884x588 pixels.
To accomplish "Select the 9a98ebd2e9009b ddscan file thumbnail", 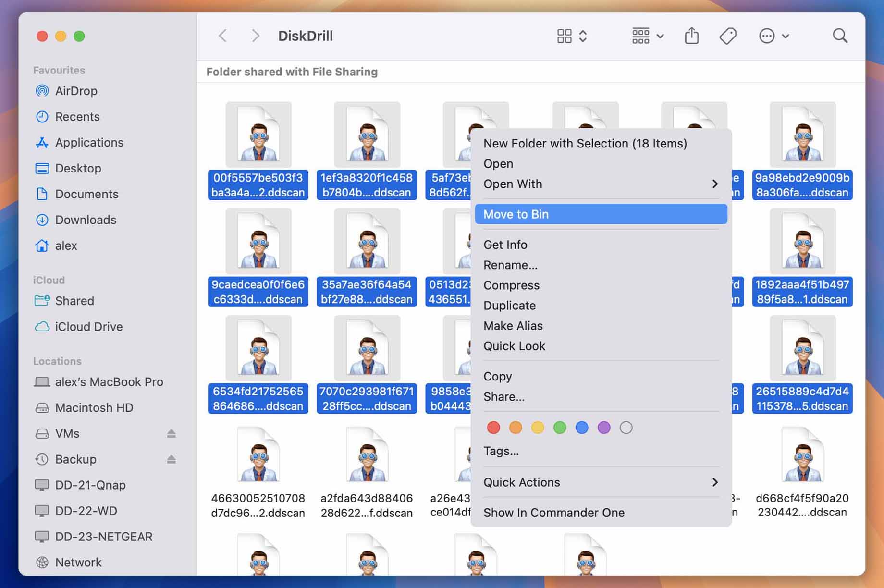I will click(x=802, y=135).
